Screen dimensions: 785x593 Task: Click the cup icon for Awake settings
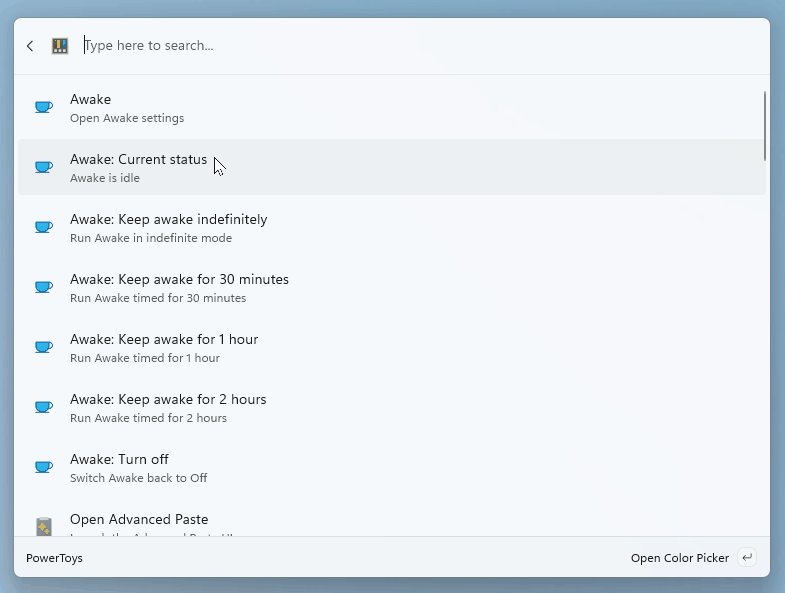43,107
